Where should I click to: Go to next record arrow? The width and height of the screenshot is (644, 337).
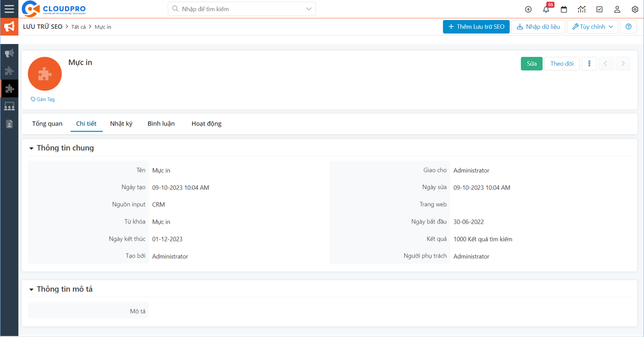click(x=623, y=64)
